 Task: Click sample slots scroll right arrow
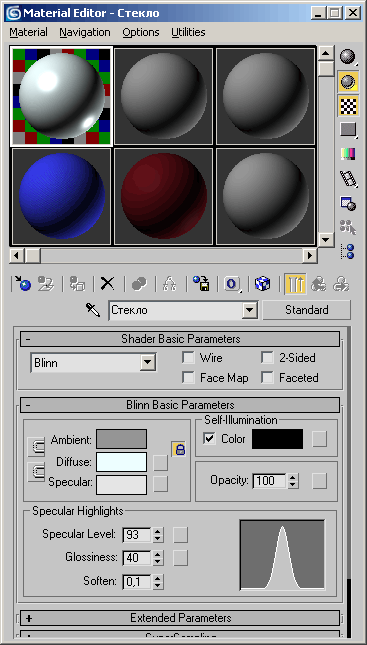309,256
